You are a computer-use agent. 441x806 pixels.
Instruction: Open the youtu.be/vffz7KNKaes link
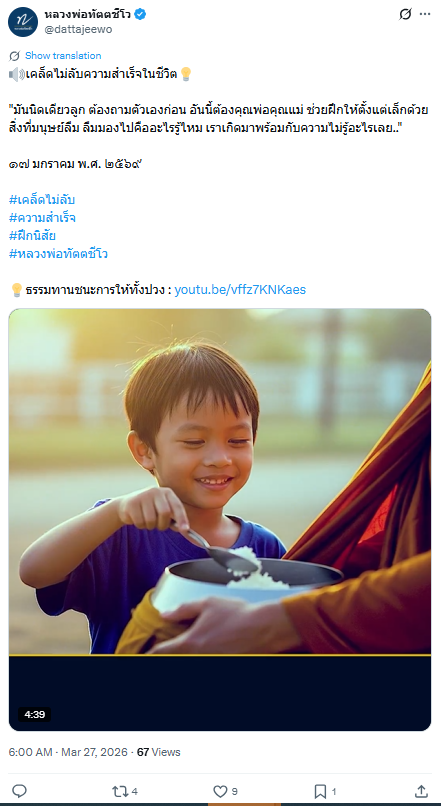(240, 290)
